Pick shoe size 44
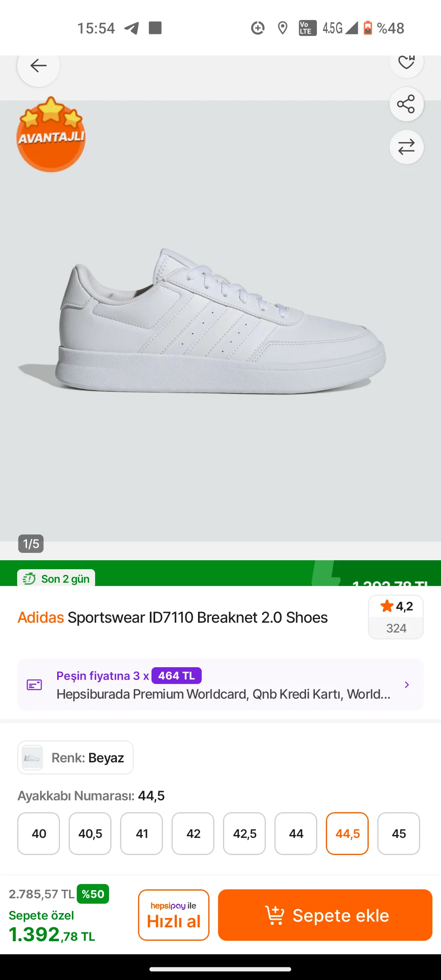The image size is (441, 980). click(296, 833)
